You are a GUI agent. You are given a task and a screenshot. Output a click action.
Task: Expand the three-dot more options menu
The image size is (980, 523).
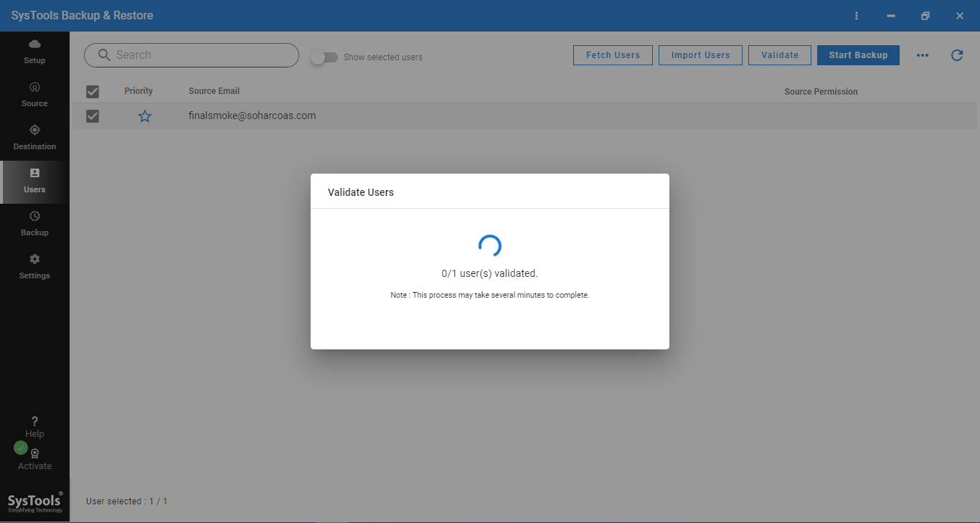[x=923, y=55]
